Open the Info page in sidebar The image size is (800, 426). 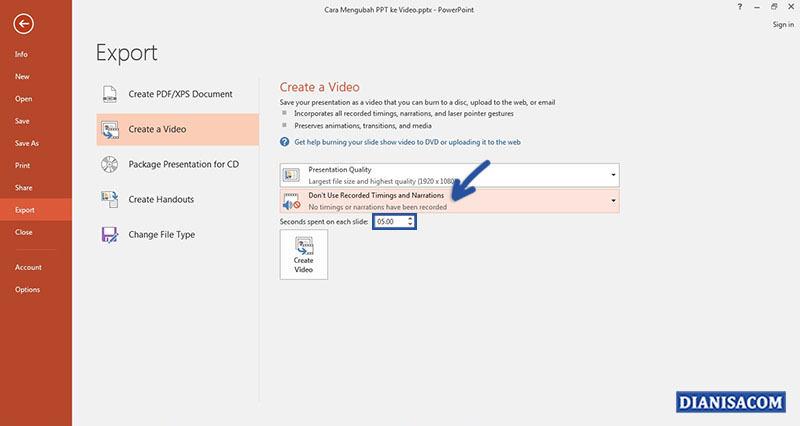pyautogui.click(x=21, y=54)
